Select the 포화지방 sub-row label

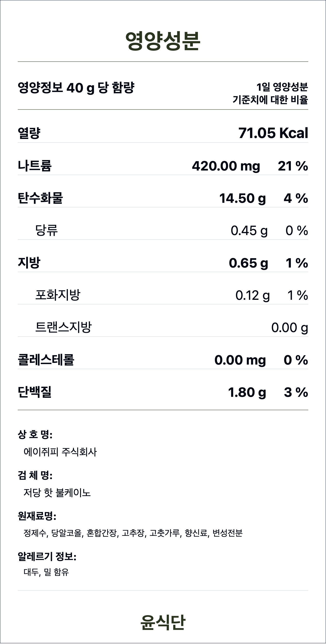click(58, 295)
